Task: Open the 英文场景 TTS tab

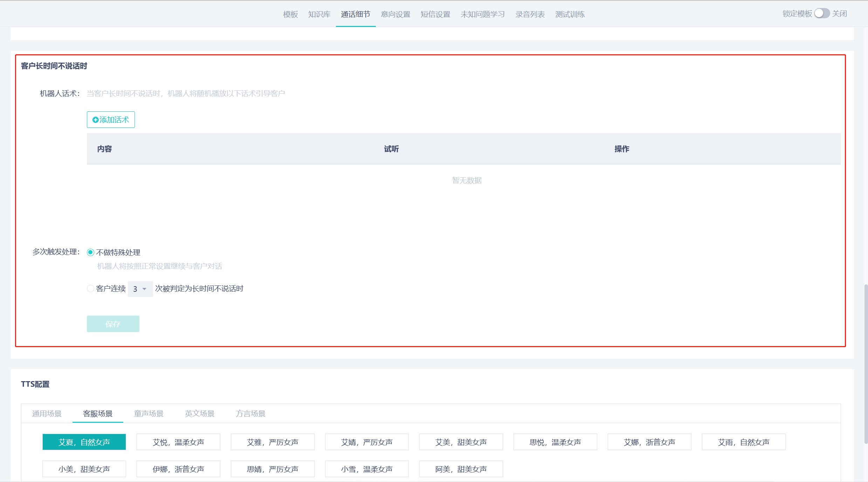Action: [200, 414]
